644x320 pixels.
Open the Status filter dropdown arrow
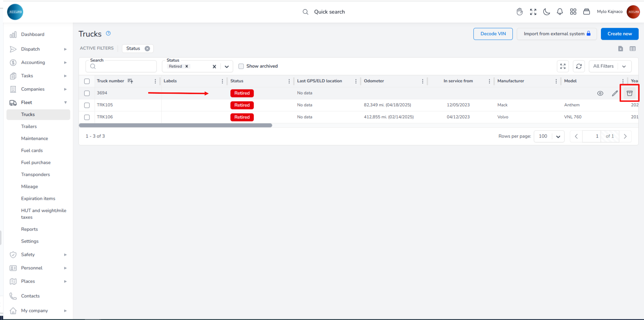click(227, 66)
